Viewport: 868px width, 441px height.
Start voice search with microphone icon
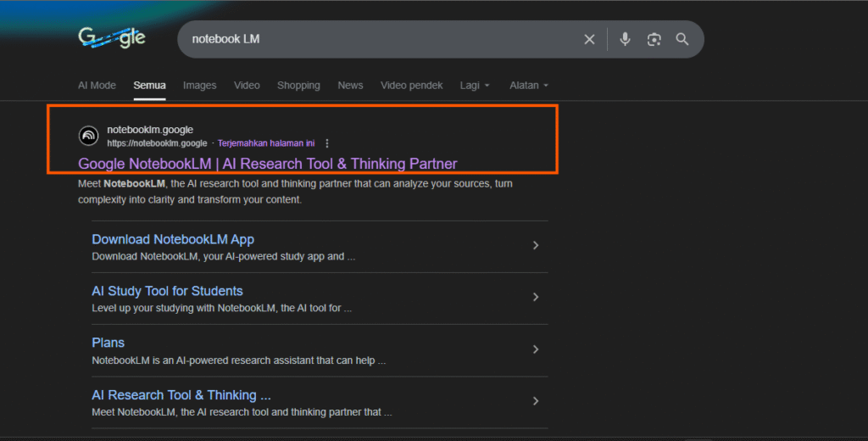click(x=625, y=39)
